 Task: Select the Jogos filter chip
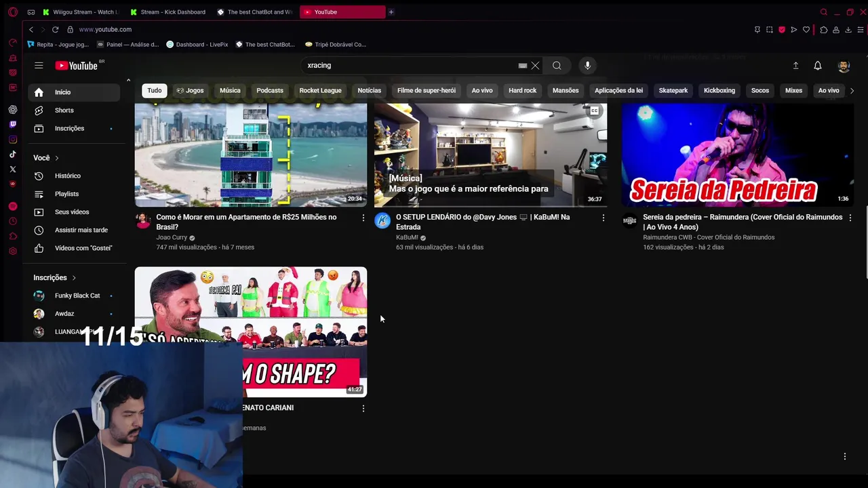[x=190, y=91]
